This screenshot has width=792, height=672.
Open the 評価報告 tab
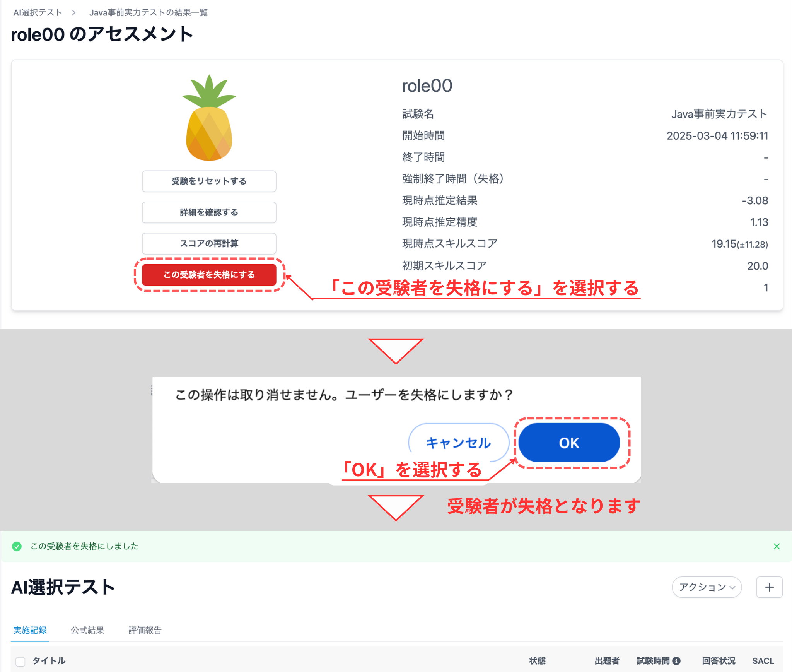pyautogui.click(x=145, y=630)
